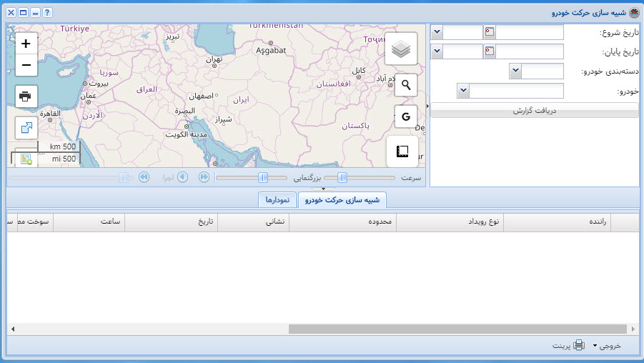Screen dimensions: 644x363
Task: Click the fast-forward playback button
Action: click(204, 177)
